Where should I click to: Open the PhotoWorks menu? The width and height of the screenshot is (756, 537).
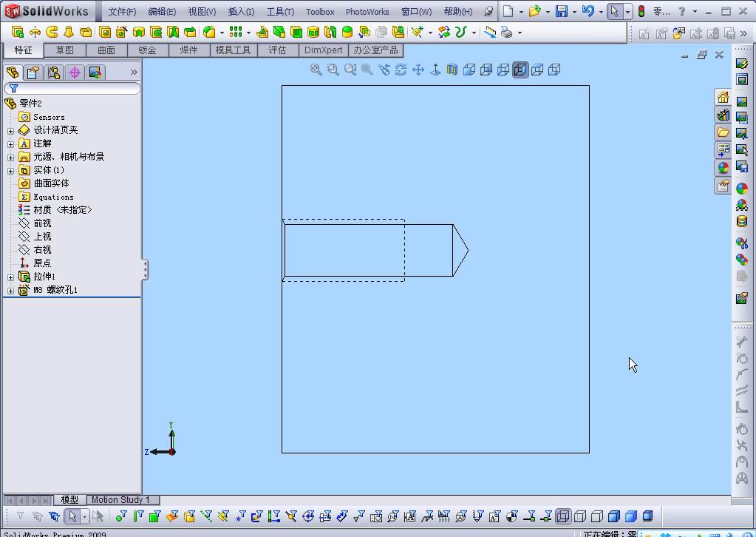[367, 12]
